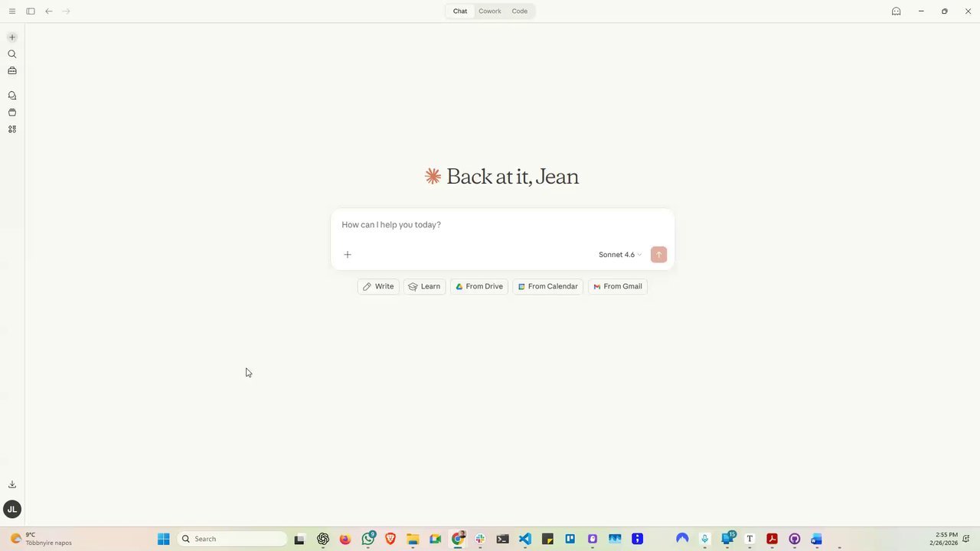The width and height of the screenshot is (980, 551).
Task: Open Brave browser from the taskbar
Action: [x=390, y=539]
